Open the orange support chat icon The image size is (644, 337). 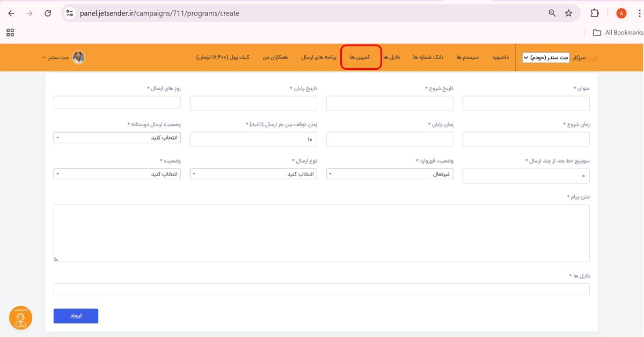coord(20,318)
